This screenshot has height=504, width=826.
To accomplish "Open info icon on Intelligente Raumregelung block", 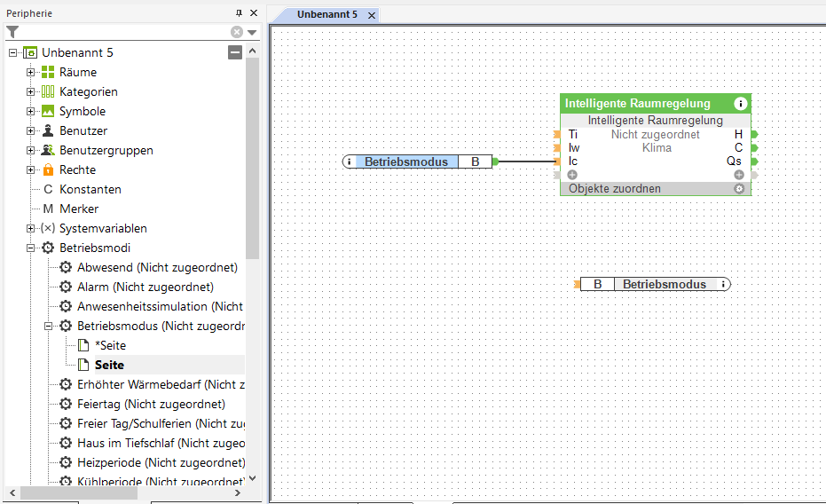I will click(740, 104).
